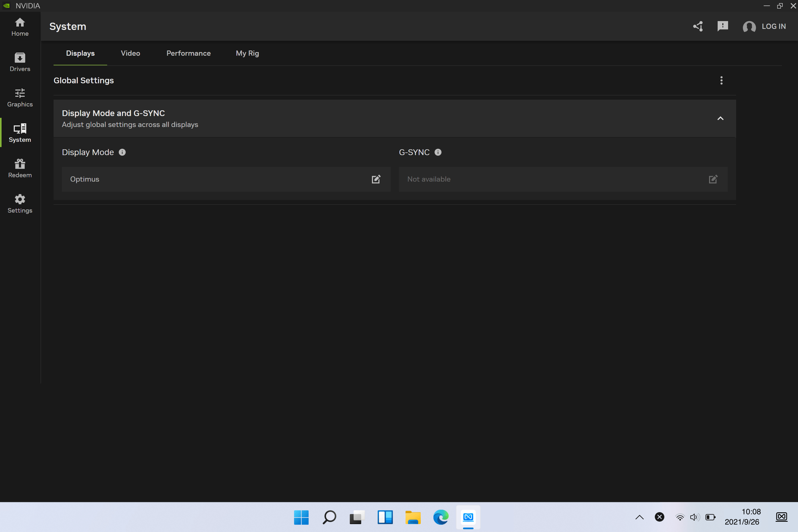Show G-SYNC info tooltip icon

438,152
